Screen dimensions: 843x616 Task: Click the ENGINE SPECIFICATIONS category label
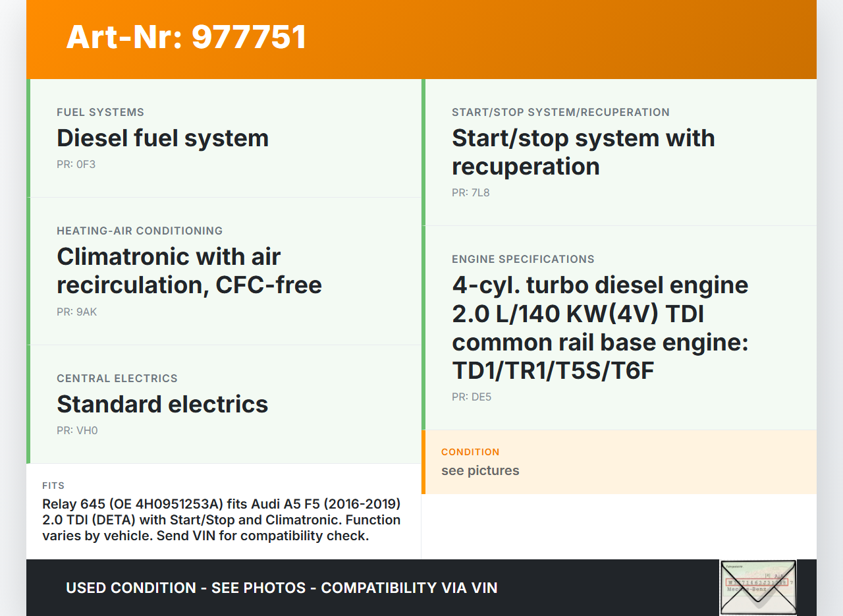pyautogui.click(x=523, y=259)
